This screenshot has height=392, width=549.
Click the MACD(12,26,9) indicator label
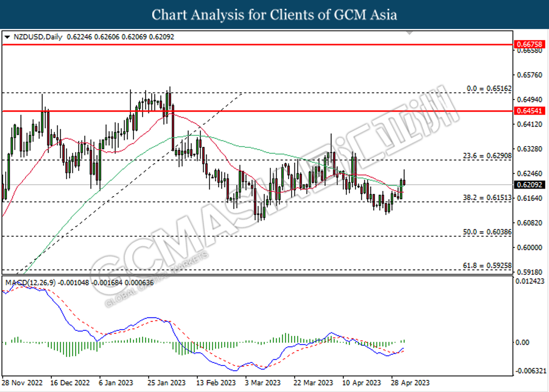(x=30, y=283)
